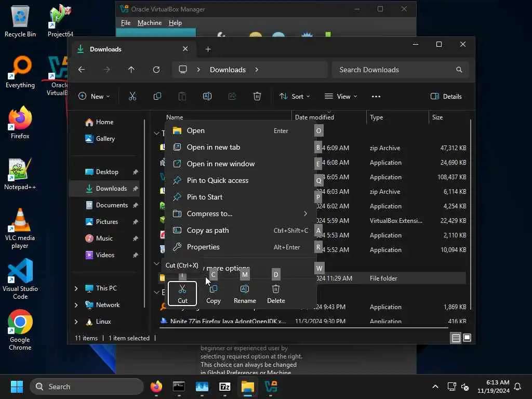The height and width of the screenshot is (399, 532).
Task: Click the Paste icon in Explorer toolbar
Action: pyautogui.click(x=182, y=96)
